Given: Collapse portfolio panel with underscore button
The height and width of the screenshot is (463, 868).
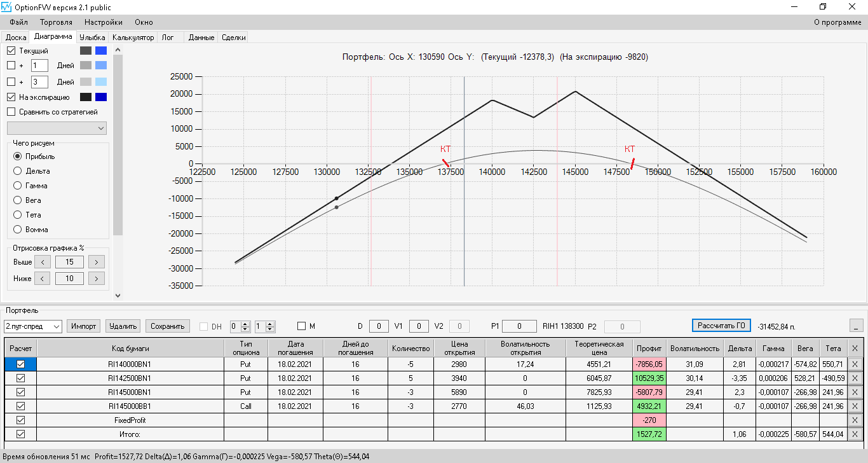Looking at the screenshot, I should [x=856, y=325].
